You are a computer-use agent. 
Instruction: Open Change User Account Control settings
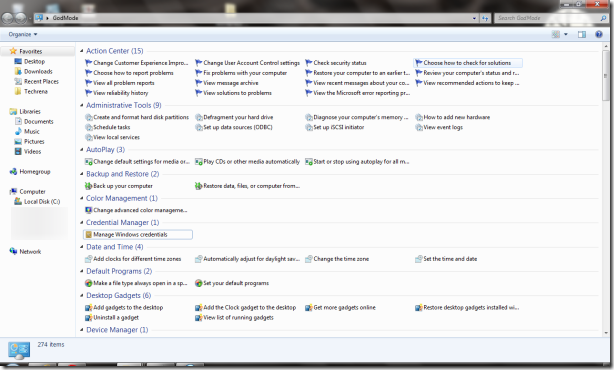point(251,63)
